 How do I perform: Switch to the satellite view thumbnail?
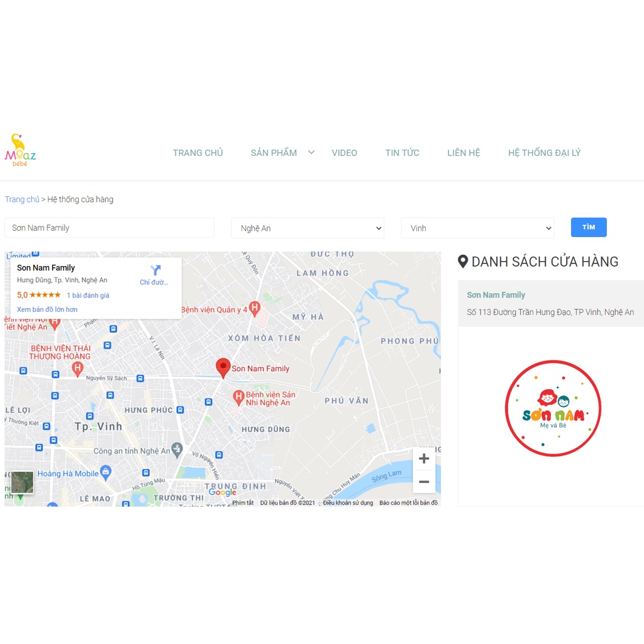[x=22, y=482]
